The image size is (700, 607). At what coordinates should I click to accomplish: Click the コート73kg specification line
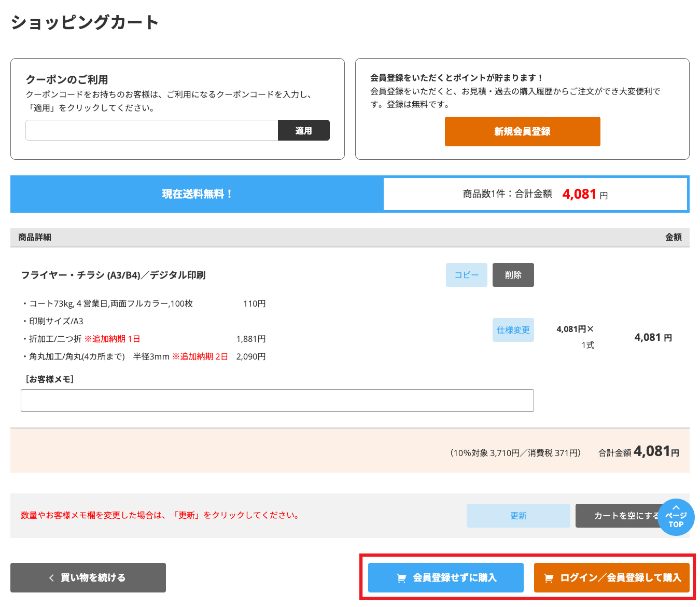[108, 303]
